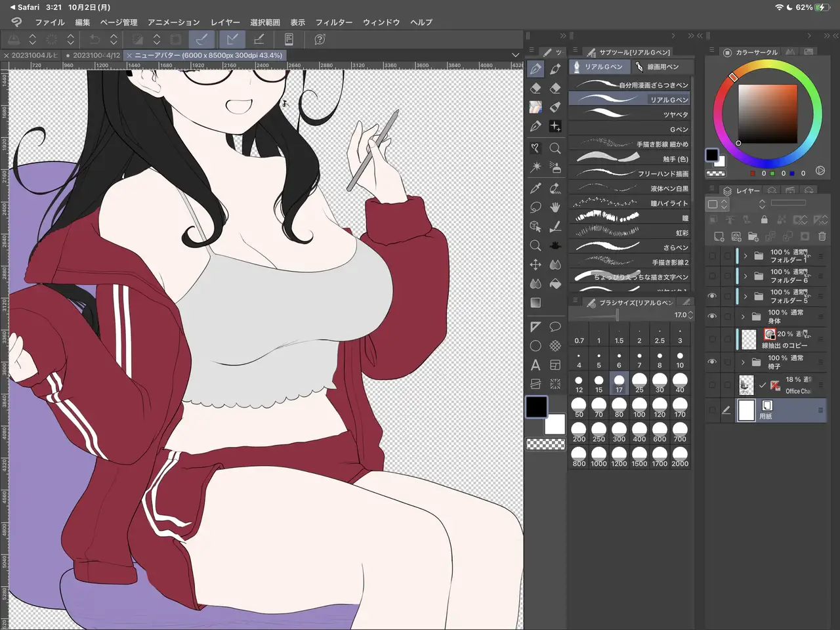Screen dimensions: 840x630
Task: Select the text tool (A icon)
Action: pos(535,365)
